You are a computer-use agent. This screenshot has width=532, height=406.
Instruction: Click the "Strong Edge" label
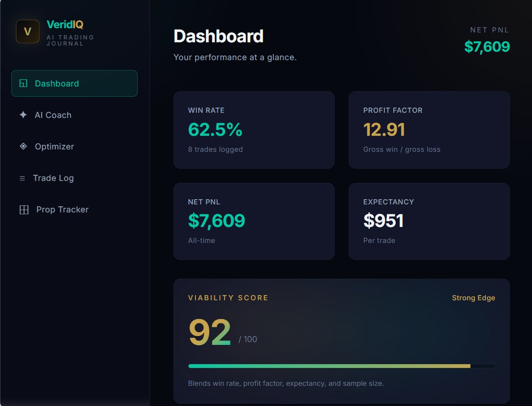(473, 298)
